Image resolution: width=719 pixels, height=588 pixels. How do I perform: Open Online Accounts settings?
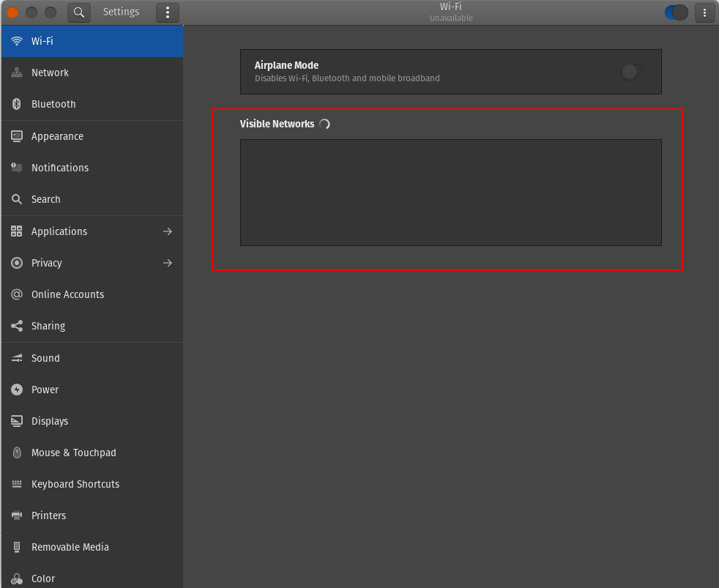(16, 294)
